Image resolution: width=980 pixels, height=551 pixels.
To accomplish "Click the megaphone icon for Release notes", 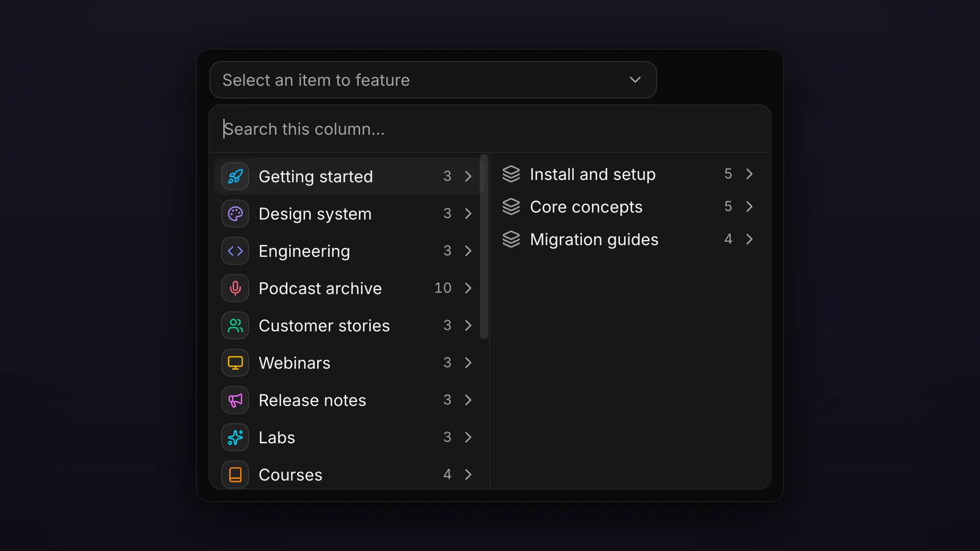I will [x=235, y=400].
